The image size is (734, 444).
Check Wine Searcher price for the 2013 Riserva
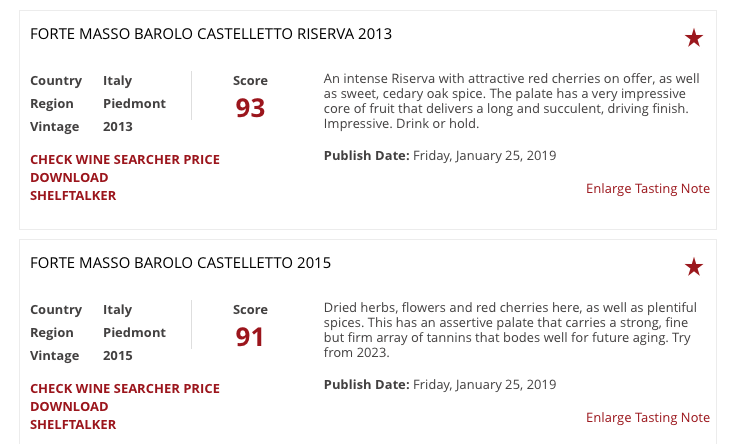click(x=125, y=160)
